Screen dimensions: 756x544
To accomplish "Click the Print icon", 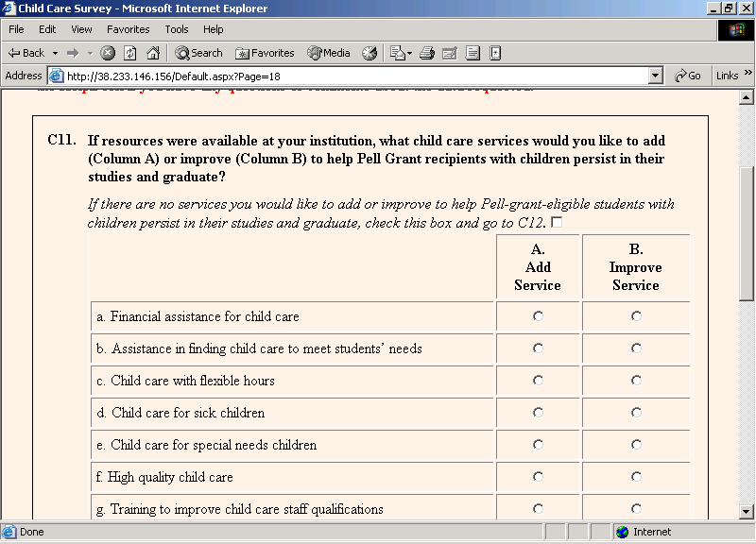I will [427, 53].
